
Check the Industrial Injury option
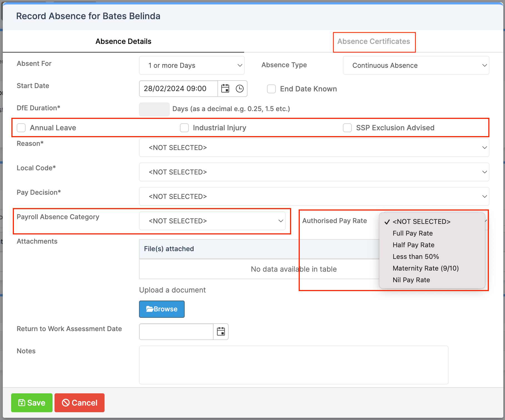[x=184, y=127]
